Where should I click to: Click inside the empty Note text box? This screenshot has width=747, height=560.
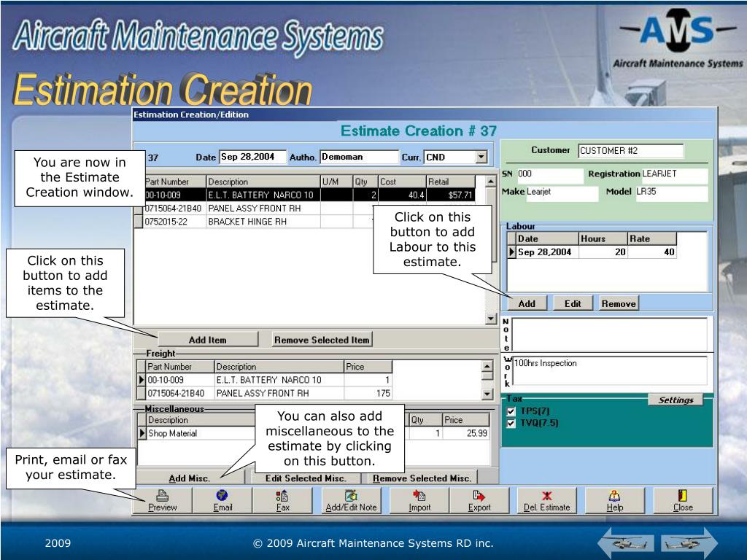click(x=609, y=334)
